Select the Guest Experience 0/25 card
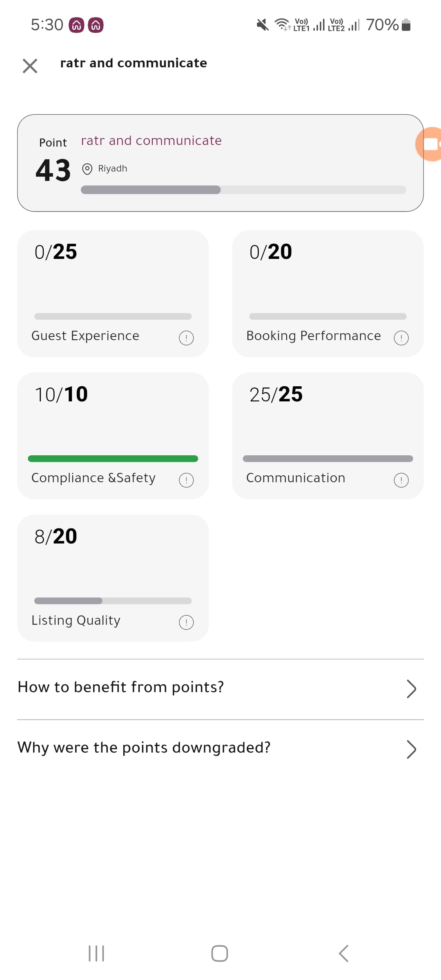The image size is (441, 980). [113, 294]
